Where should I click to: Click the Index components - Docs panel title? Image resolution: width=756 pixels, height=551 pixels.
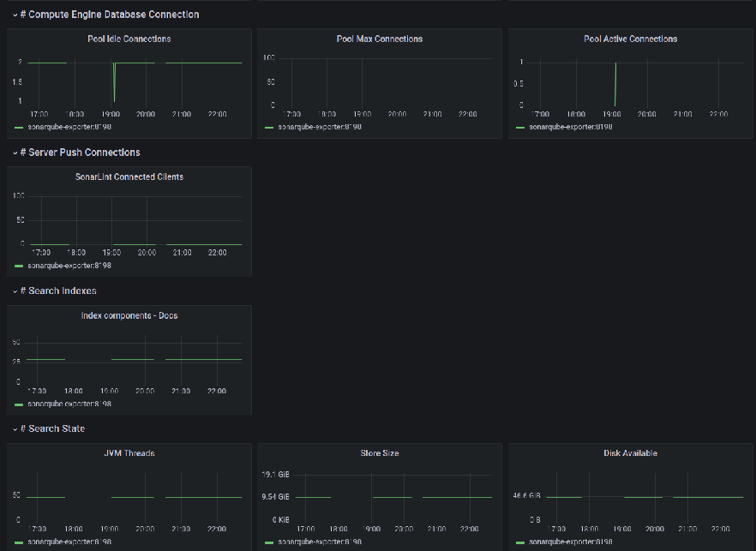click(x=129, y=315)
